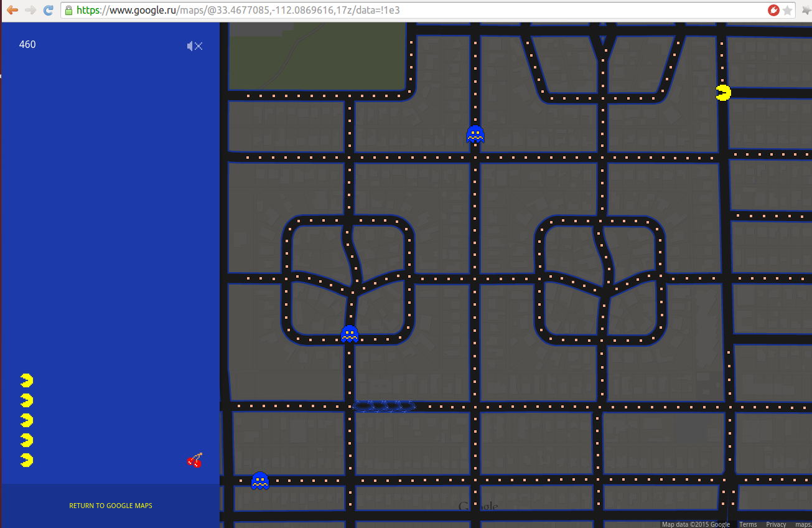Reload the page with refresh icon

pos(48,10)
